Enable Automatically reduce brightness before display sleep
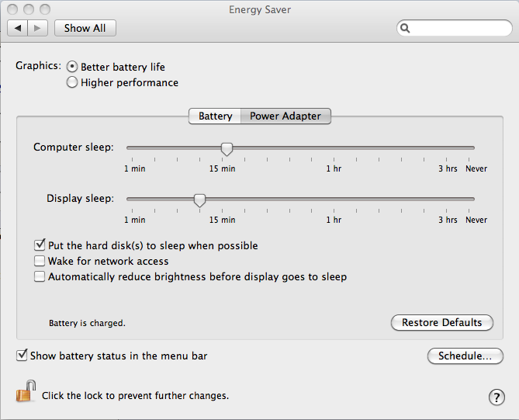519x420 pixels. (x=40, y=276)
